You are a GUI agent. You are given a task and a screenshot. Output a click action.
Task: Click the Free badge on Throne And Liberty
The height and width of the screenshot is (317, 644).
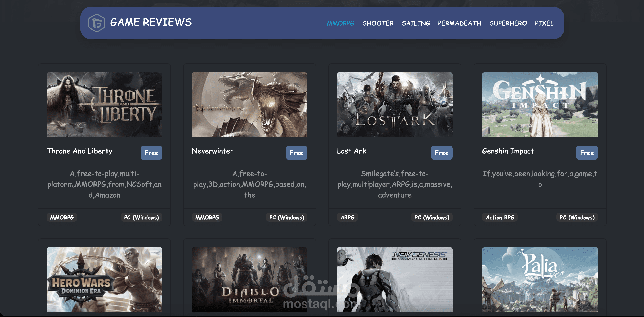click(x=151, y=153)
